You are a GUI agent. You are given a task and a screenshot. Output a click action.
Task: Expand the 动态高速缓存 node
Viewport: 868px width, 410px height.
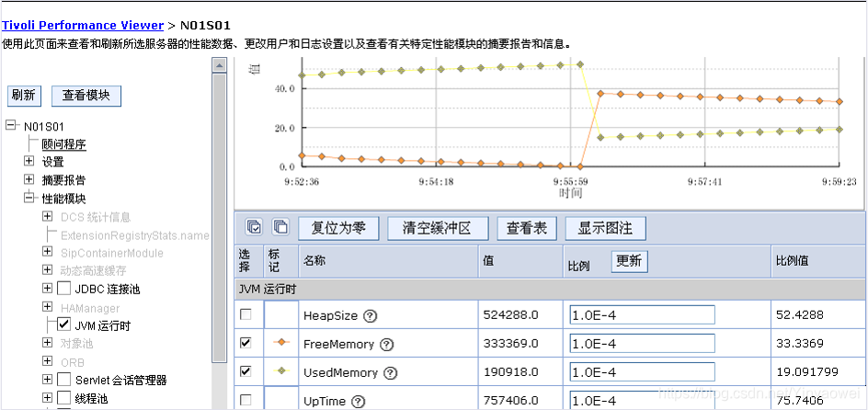48,270
